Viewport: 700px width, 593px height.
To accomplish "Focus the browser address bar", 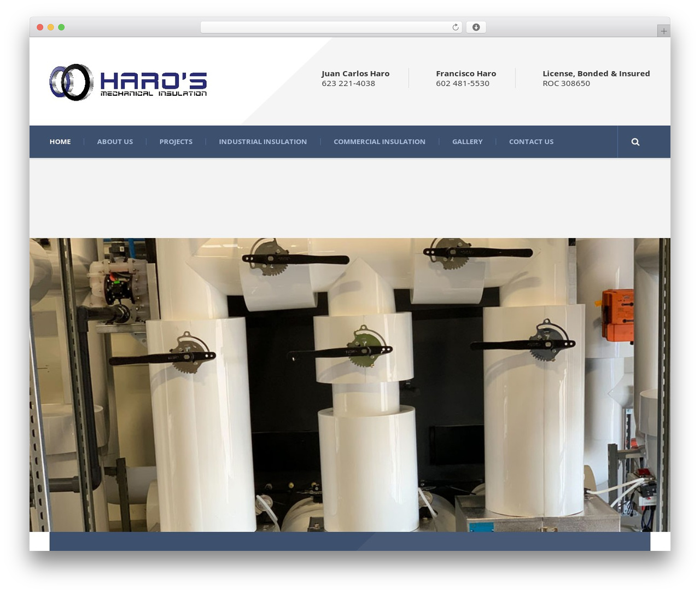I will point(331,27).
